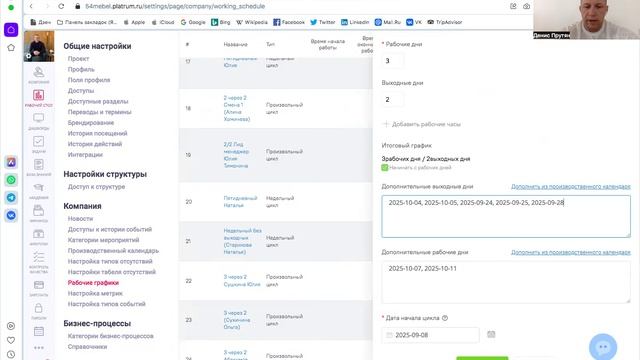Click the Дополнительные рабочие дни text area
The width and height of the screenshot is (640, 360).
pos(506,282)
